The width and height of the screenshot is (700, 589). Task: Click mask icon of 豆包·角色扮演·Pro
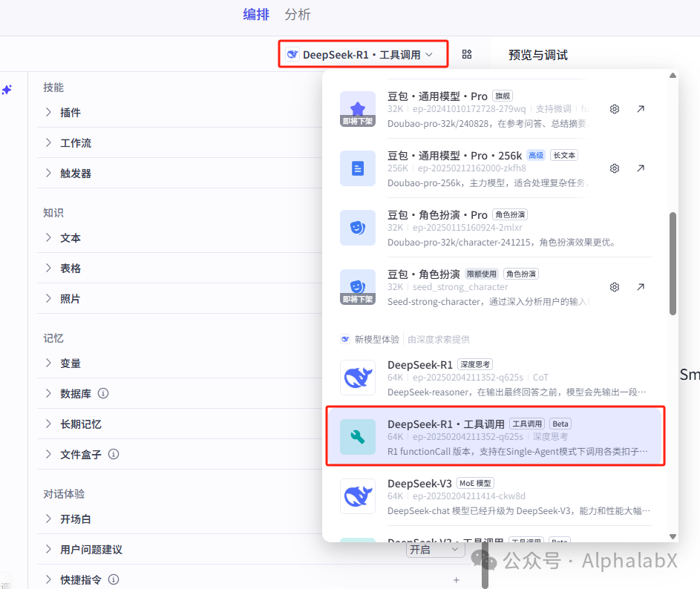[358, 228]
